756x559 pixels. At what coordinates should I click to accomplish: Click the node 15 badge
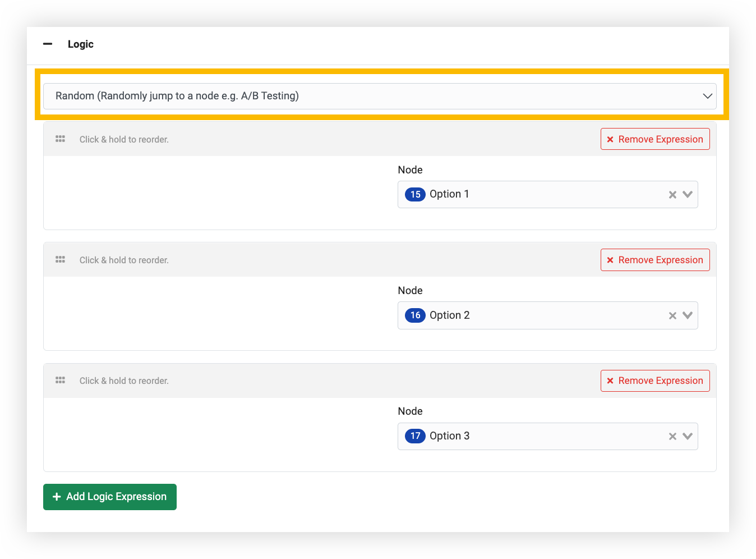415,194
